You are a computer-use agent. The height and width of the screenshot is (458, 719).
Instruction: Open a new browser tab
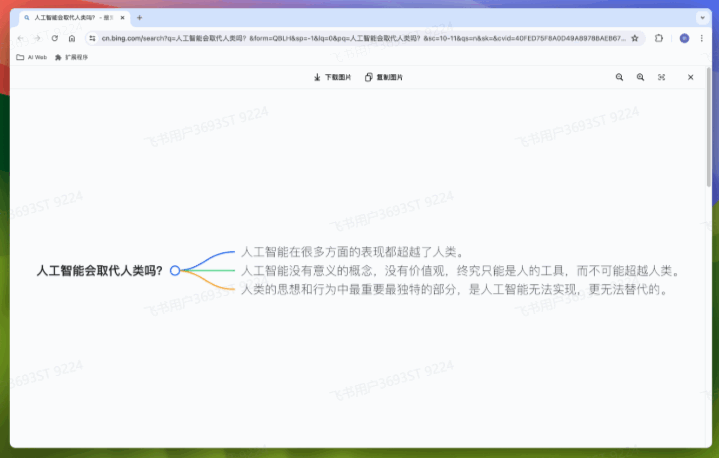point(139,17)
